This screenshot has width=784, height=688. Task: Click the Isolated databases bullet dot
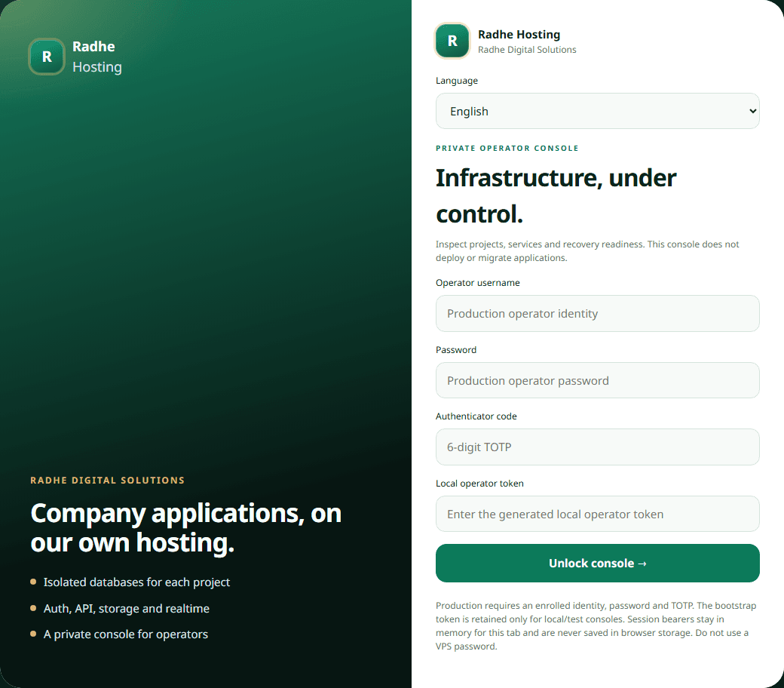tap(33, 582)
